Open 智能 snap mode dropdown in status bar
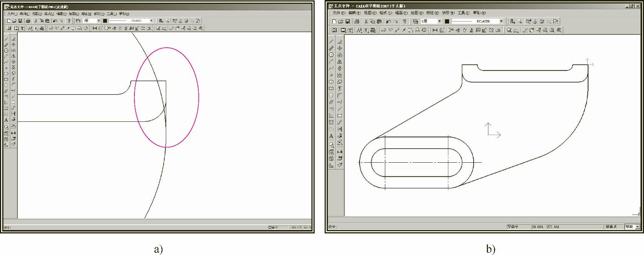Screen dimensions: 644x255 pyautogui.click(x=638, y=227)
